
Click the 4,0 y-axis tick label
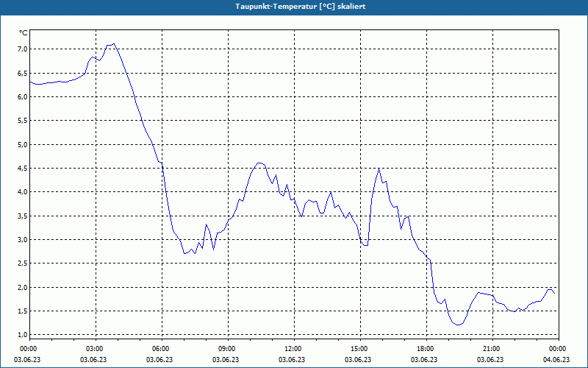pyautogui.click(x=23, y=192)
